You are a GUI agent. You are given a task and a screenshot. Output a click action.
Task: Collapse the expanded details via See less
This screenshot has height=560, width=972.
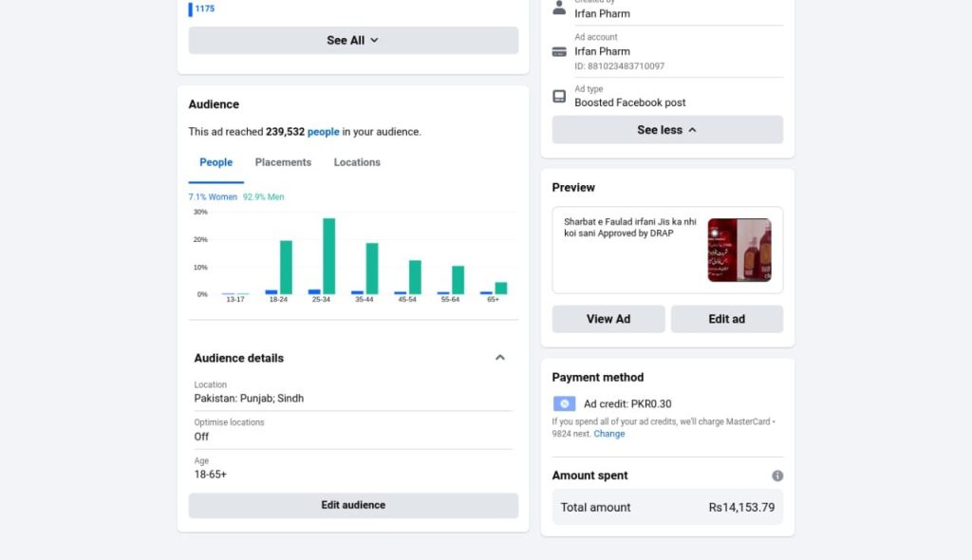coord(666,129)
